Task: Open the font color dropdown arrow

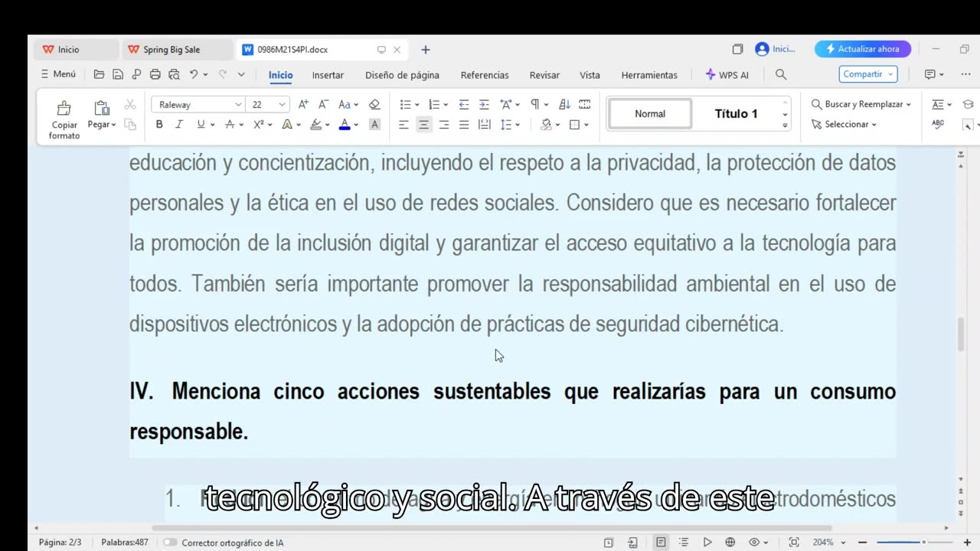Action: pyautogui.click(x=356, y=125)
